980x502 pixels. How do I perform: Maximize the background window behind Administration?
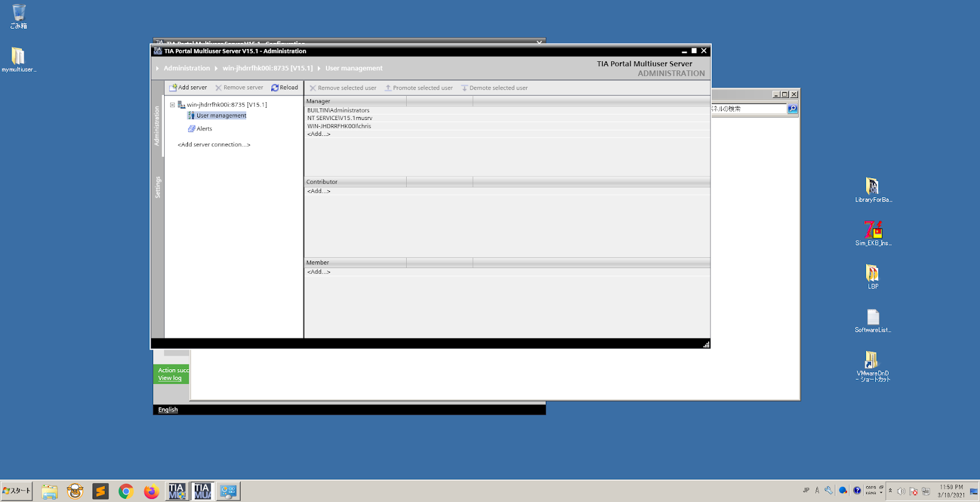(785, 94)
